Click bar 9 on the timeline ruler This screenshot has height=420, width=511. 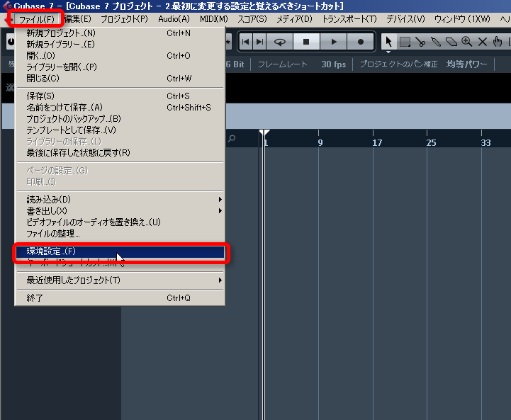tap(320, 142)
